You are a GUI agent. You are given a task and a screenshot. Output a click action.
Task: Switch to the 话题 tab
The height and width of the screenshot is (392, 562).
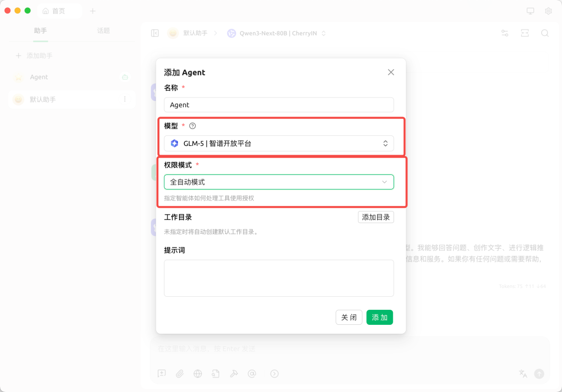[103, 31]
